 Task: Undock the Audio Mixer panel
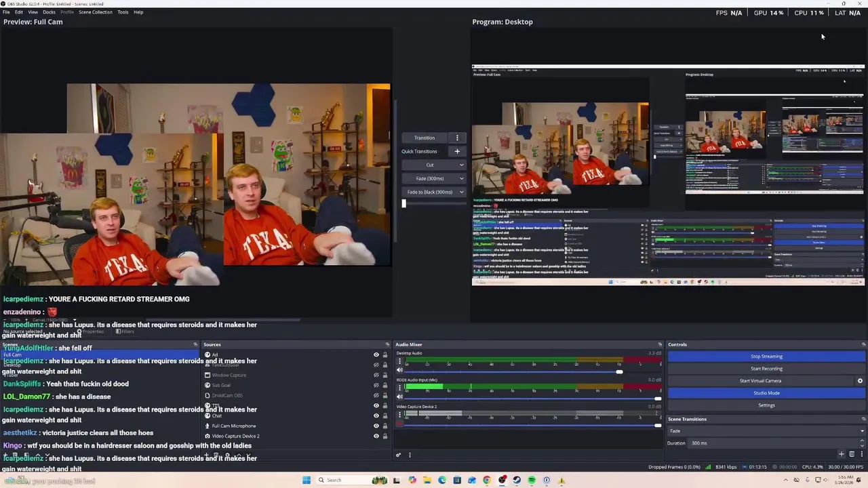coord(660,344)
